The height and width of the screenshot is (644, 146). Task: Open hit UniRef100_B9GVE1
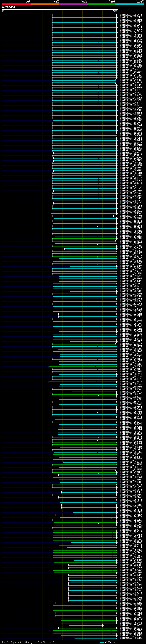point(131,635)
